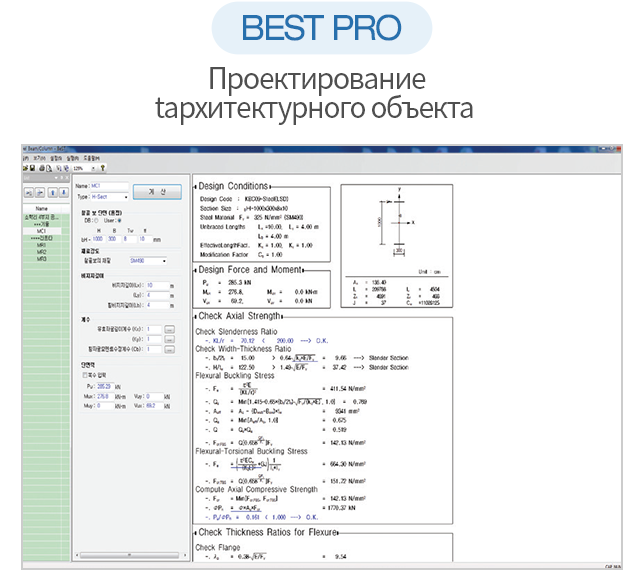Click the second list-panel tool button beside the up arrow
The width and height of the screenshot is (644, 587).
(x=40, y=193)
